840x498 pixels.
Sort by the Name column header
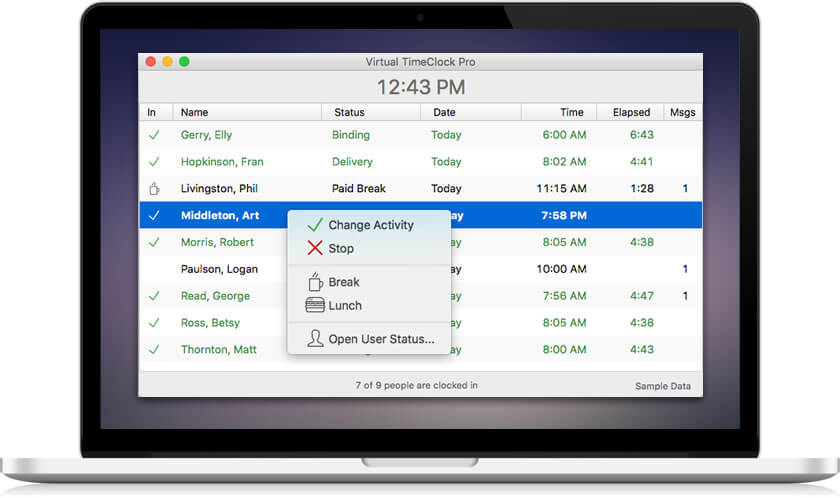point(247,112)
